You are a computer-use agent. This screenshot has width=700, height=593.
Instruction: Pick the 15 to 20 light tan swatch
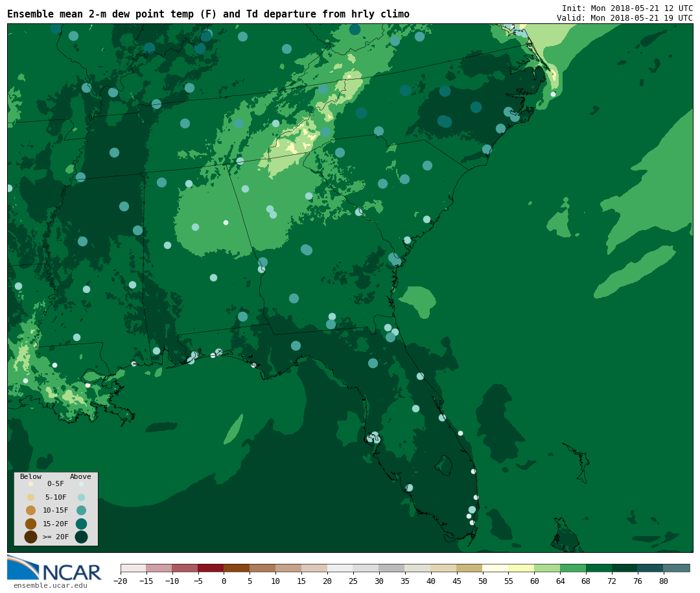pos(314,568)
